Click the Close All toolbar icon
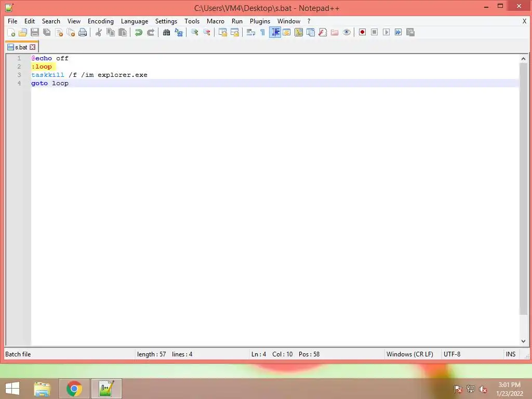This screenshot has height=399, width=532. 71,32
